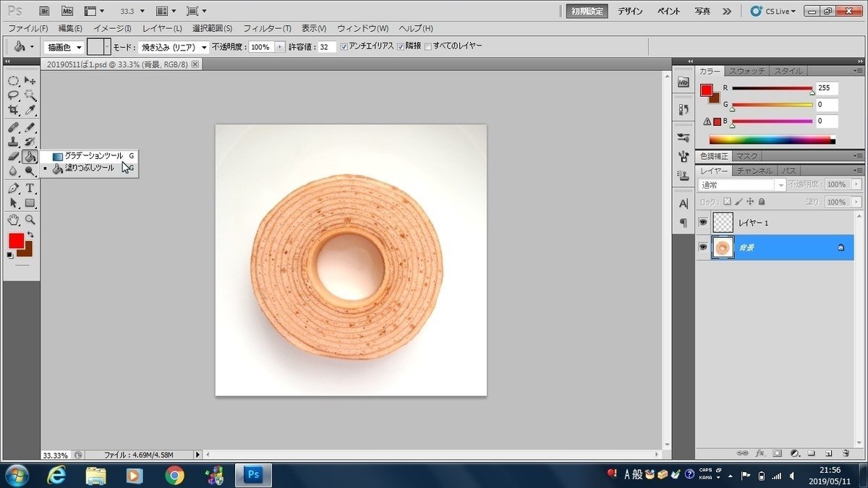Toggle lock position icon

[x=750, y=202]
